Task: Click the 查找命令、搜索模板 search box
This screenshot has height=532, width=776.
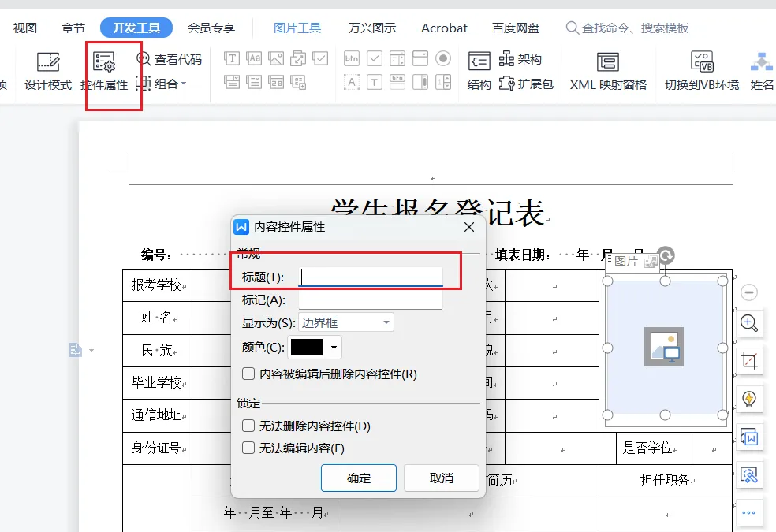Action: 628,28
